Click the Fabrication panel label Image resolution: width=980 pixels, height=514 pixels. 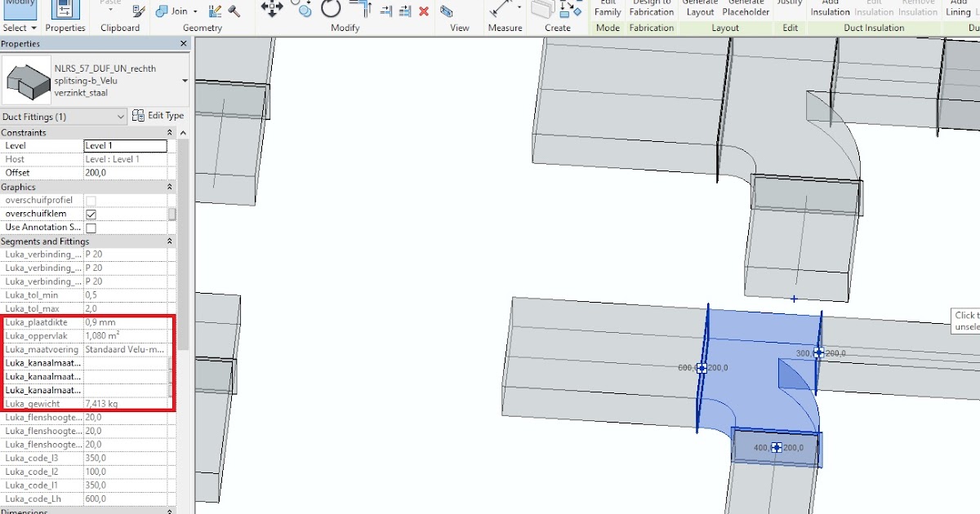click(x=651, y=27)
